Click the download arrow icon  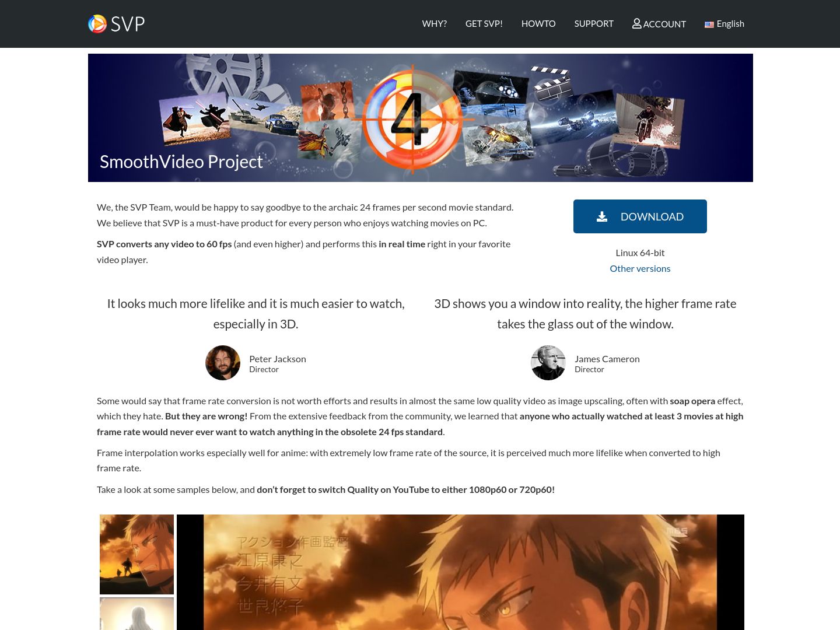pyautogui.click(x=602, y=217)
